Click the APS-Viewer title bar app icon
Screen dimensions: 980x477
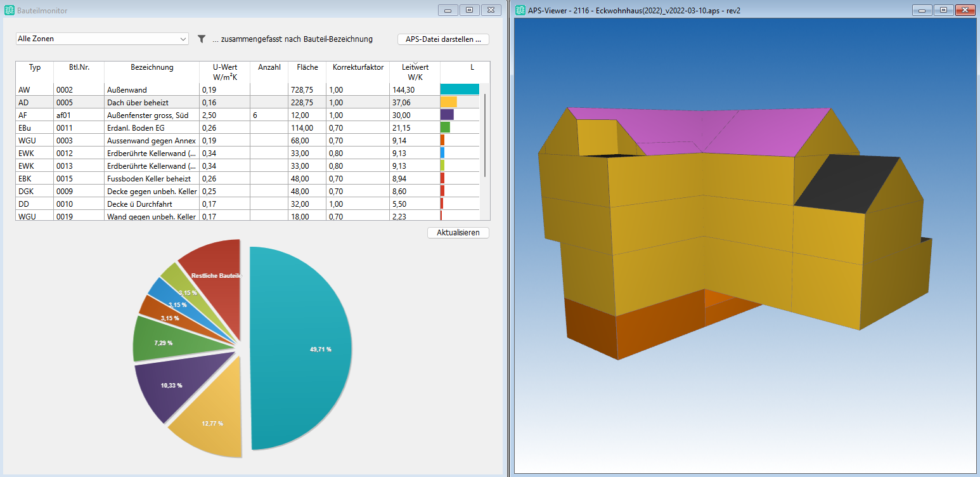point(520,11)
